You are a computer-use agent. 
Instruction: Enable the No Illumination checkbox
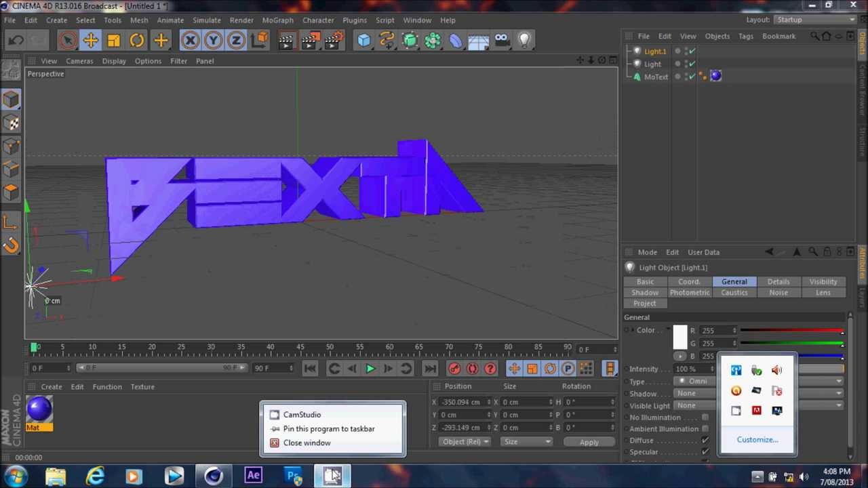(705, 418)
